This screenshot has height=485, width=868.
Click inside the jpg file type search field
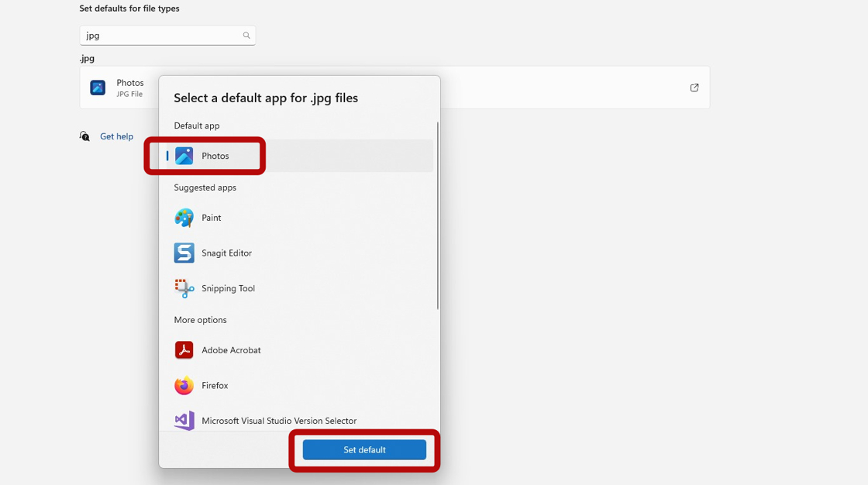click(x=167, y=36)
